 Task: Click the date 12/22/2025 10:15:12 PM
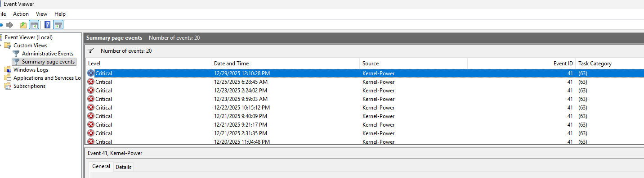[242, 107]
